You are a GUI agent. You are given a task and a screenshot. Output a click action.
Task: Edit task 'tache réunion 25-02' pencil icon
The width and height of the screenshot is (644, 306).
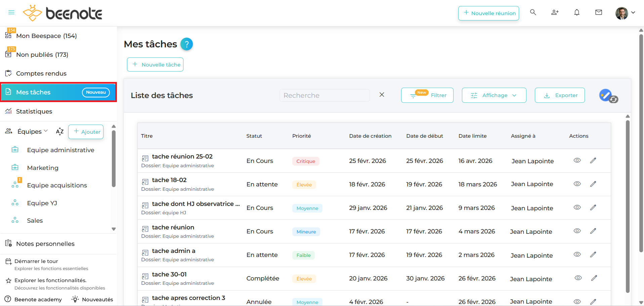tap(593, 161)
